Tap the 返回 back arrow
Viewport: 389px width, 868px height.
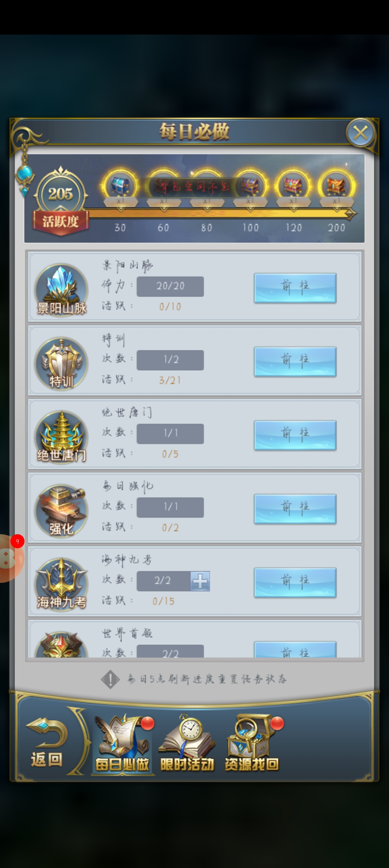coord(47,742)
